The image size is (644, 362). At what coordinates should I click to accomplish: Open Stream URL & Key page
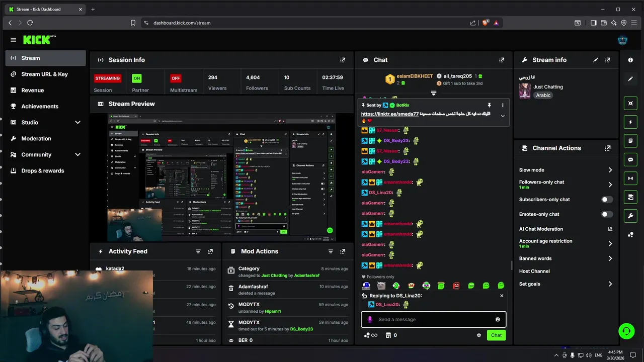[46, 74]
